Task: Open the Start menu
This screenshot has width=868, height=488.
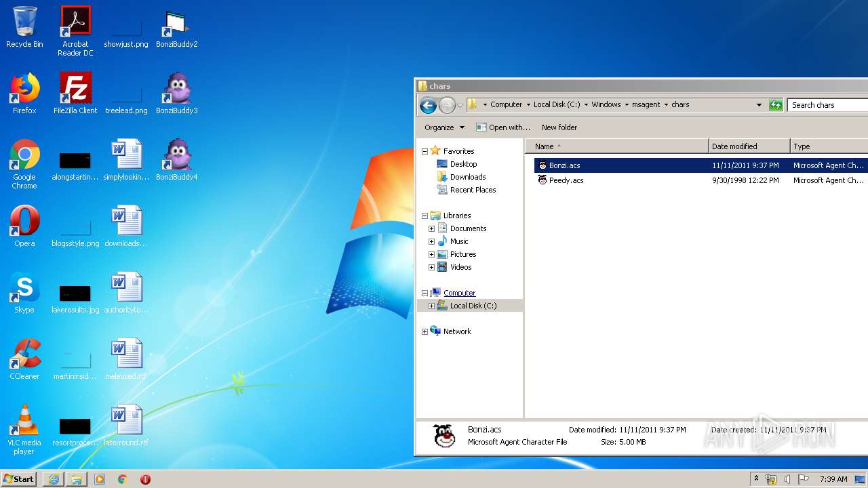Action: pyautogui.click(x=19, y=479)
